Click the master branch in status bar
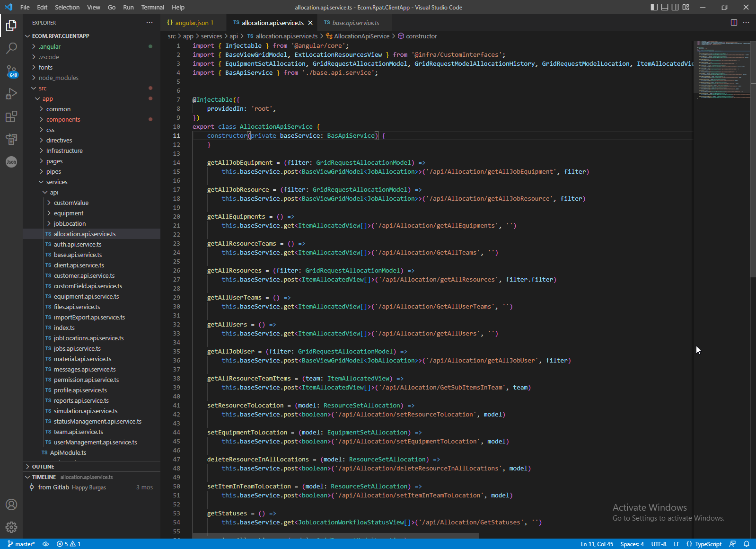This screenshot has height=549, width=756. pyautogui.click(x=21, y=544)
